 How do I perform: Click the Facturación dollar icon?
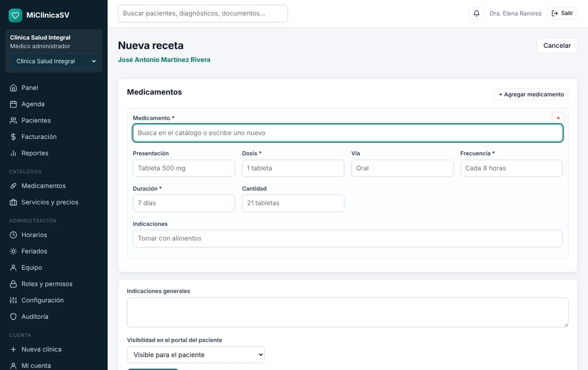click(13, 137)
